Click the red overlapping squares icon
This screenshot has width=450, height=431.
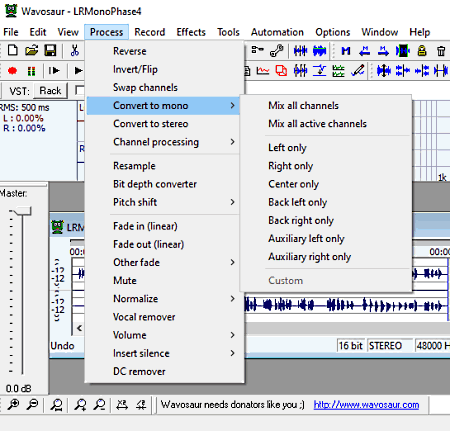281,71
